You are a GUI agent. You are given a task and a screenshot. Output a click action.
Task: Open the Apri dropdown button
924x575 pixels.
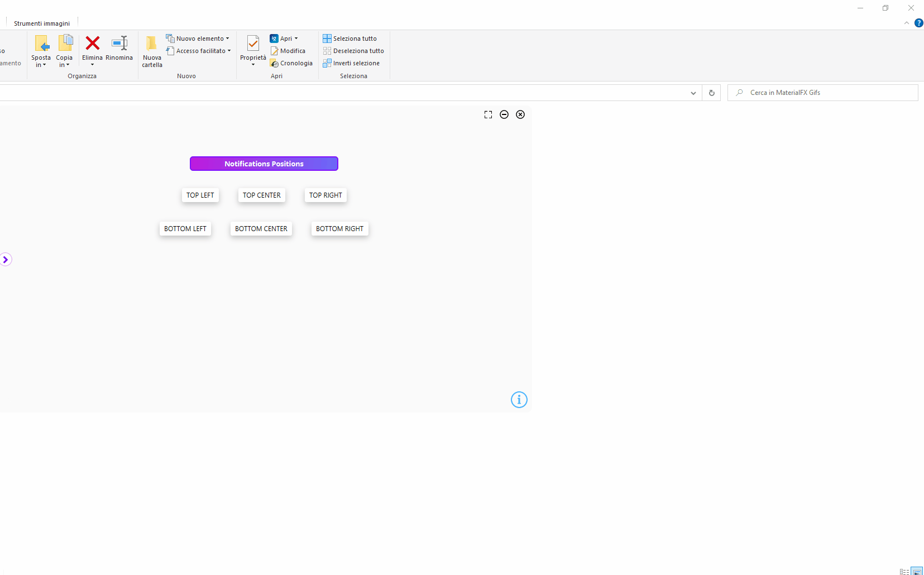click(284, 39)
